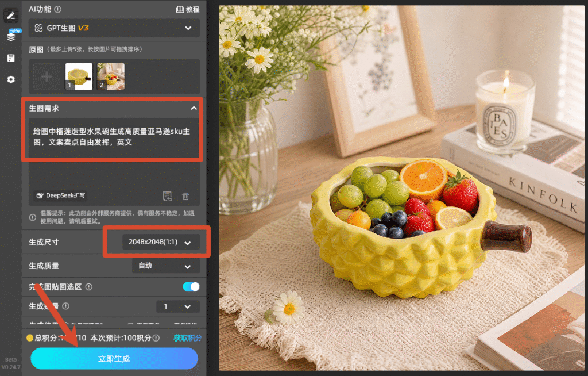Click the prompt template icon beside trash

tap(167, 196)
